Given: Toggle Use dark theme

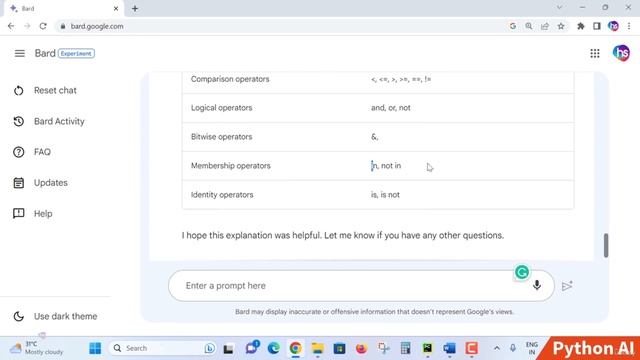Looking at the screenshot, I should pyautogui.click(x=55, y=316).
